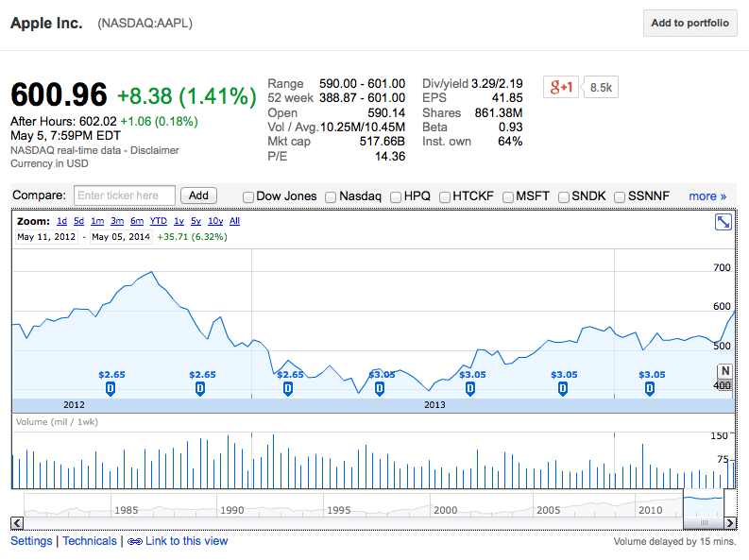Switch chart zoom to 10y

click(213, 221)
